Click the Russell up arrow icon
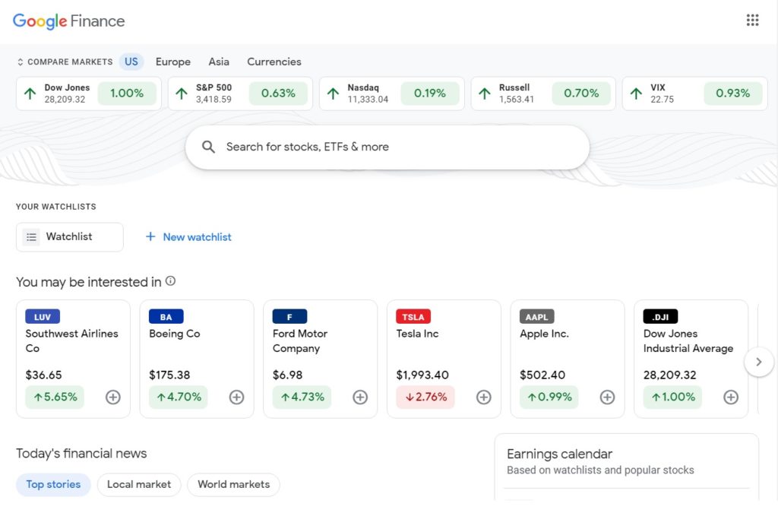Viewport: 778px width, 532px height. pyautogui.click(x=485, y=93)
